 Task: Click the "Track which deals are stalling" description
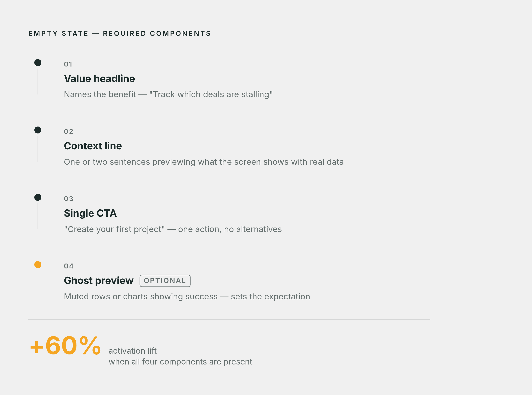[211, 94]
